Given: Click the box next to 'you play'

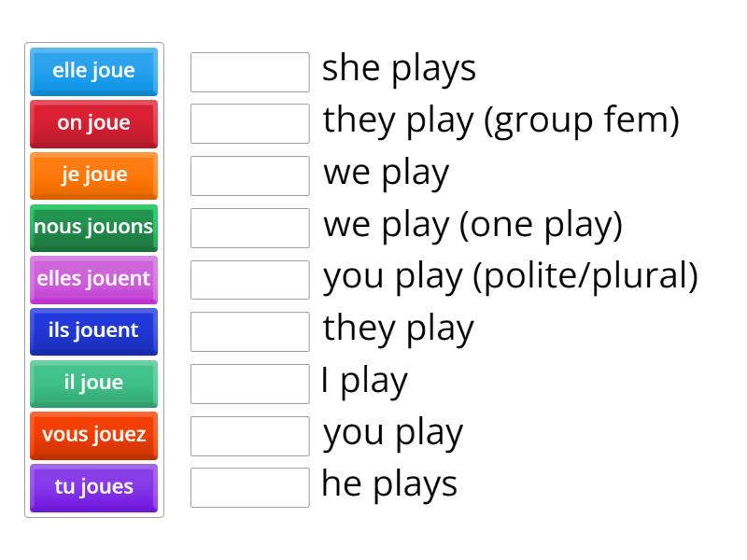Looking at the screenshot, I should pos(248,435).
